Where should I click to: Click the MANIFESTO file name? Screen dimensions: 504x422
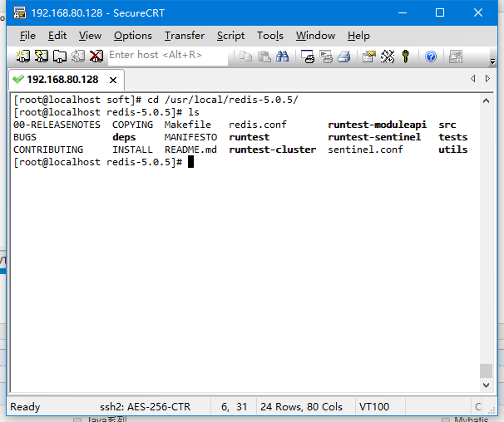(190, 137)
